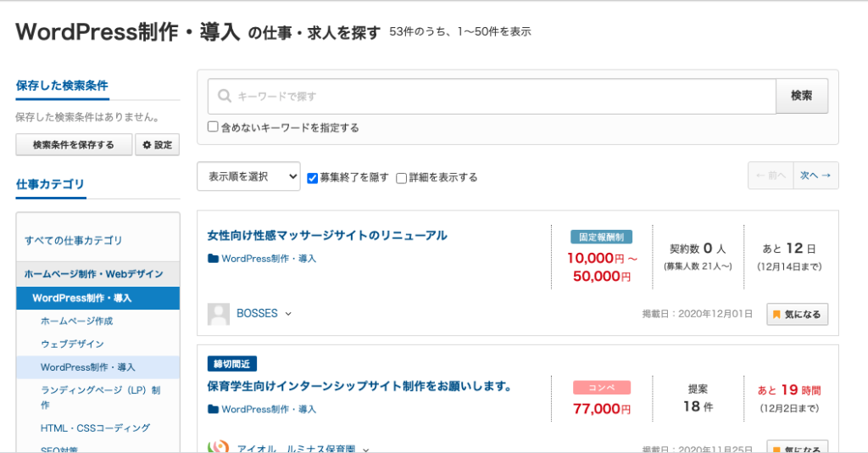Enable 含めないキーワードを指定する checkbox
Screen dimensions: 868x453
(x=214, y=127)
